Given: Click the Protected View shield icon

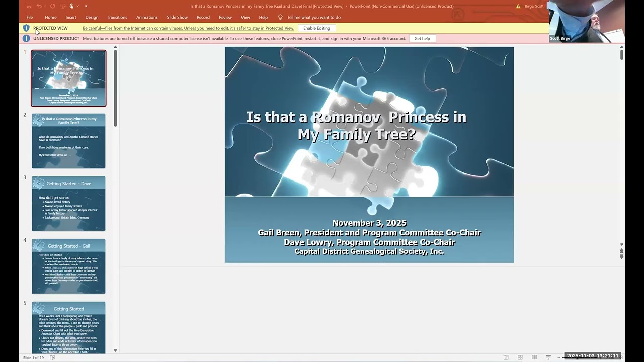Looking at the screenshot, I should pyautogui.click(x=26, y=28).
